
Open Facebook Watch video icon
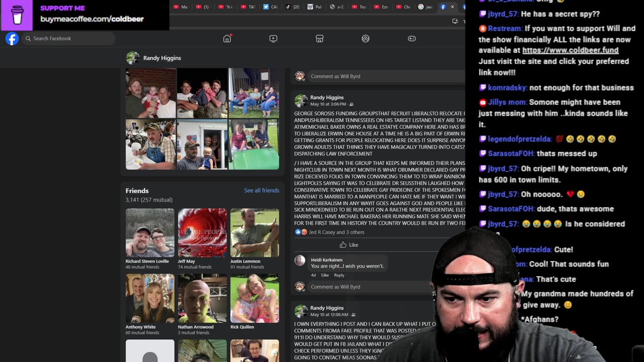(273, 39)
